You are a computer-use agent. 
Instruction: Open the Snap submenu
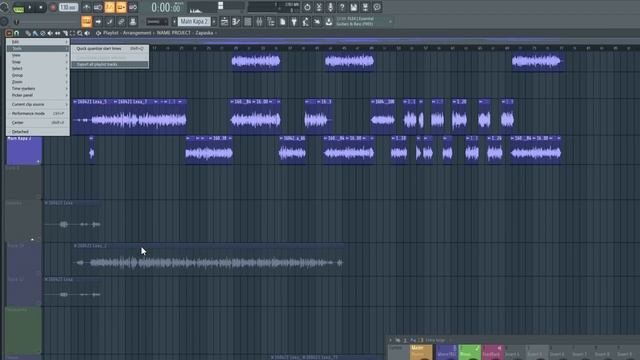pos(38,62)
